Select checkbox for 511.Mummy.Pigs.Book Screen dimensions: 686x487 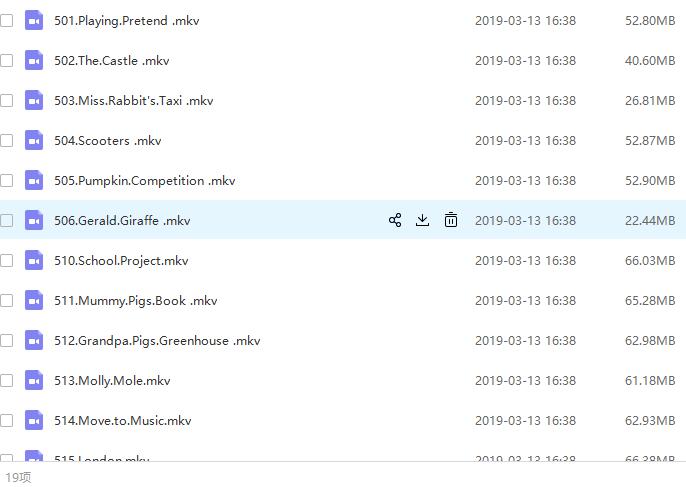point(6,301)
